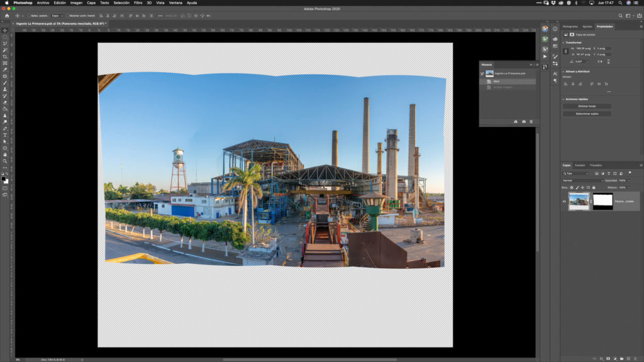Open the Filtro menu
This screenshot has width=644, height=362.
coord(138,3)
